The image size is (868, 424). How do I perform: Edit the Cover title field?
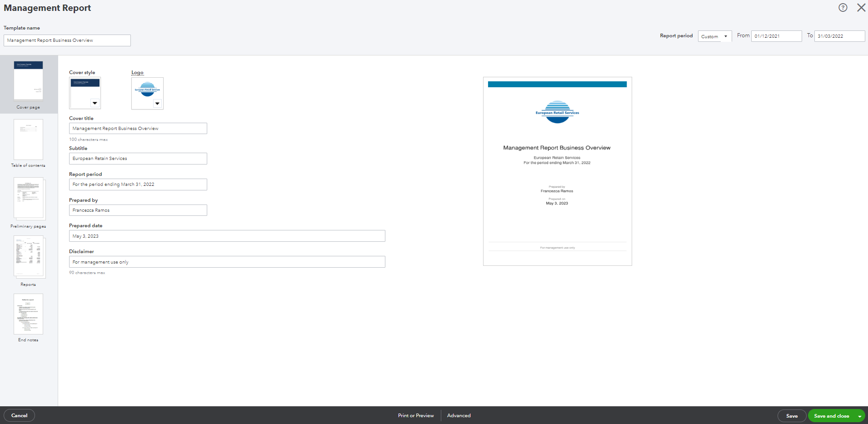138,129
